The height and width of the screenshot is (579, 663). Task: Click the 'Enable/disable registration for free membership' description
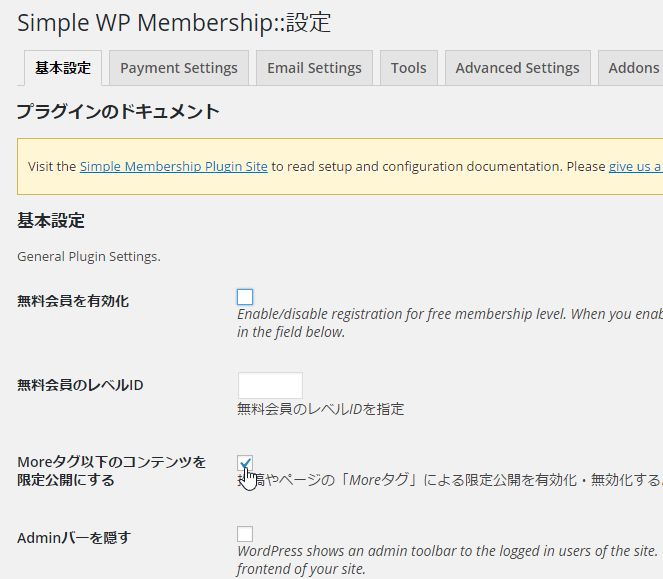pyautogui.click(x=450, y=323)
